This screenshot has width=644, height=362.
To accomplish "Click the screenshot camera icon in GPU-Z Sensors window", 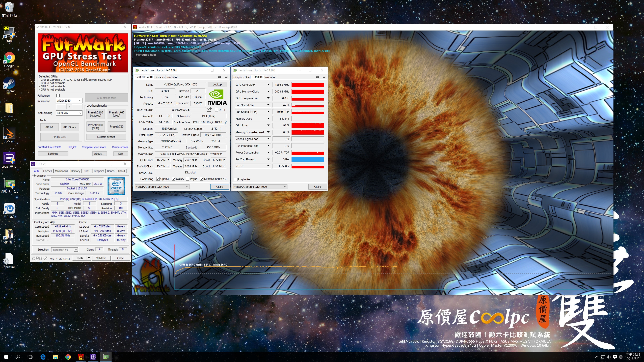I will click(317, 77).
